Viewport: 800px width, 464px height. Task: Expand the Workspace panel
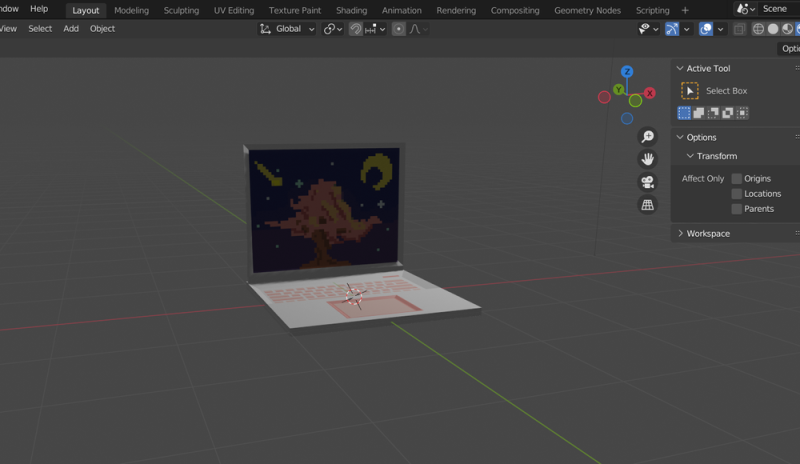(x=680, y=233)
